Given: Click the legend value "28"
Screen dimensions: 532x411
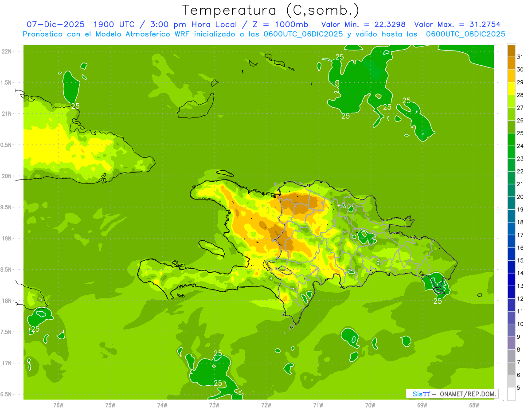Looking at the screenshot, I should (x=520, y=95).
